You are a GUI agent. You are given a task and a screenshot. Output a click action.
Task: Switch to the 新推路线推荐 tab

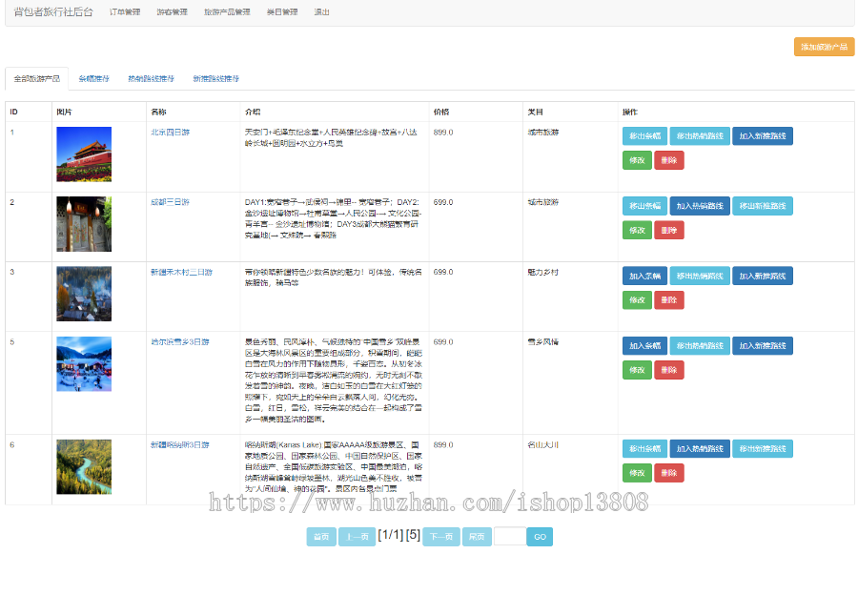click(x=216, y=79)
